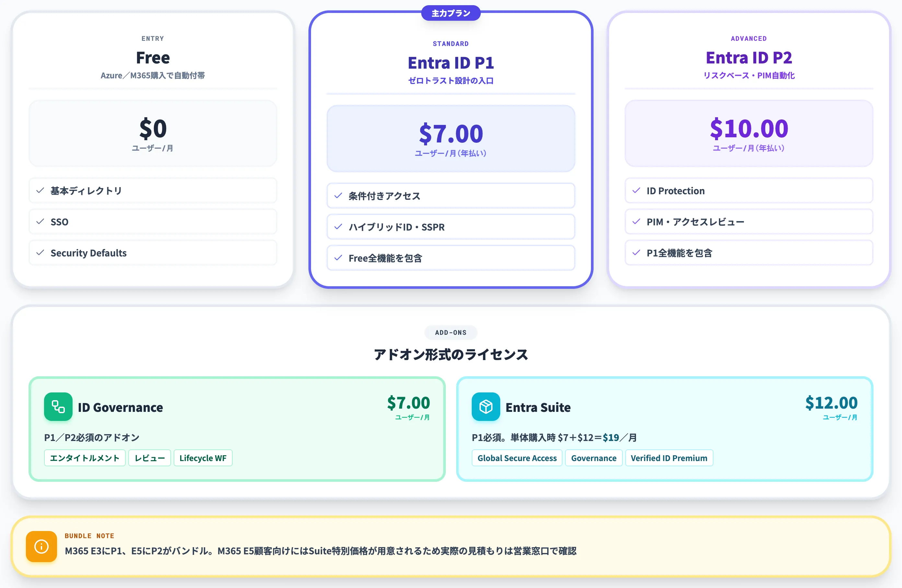
Task: Select the エンタイトルメント tag
Action: pyautogui.click(x=85, y=458)
